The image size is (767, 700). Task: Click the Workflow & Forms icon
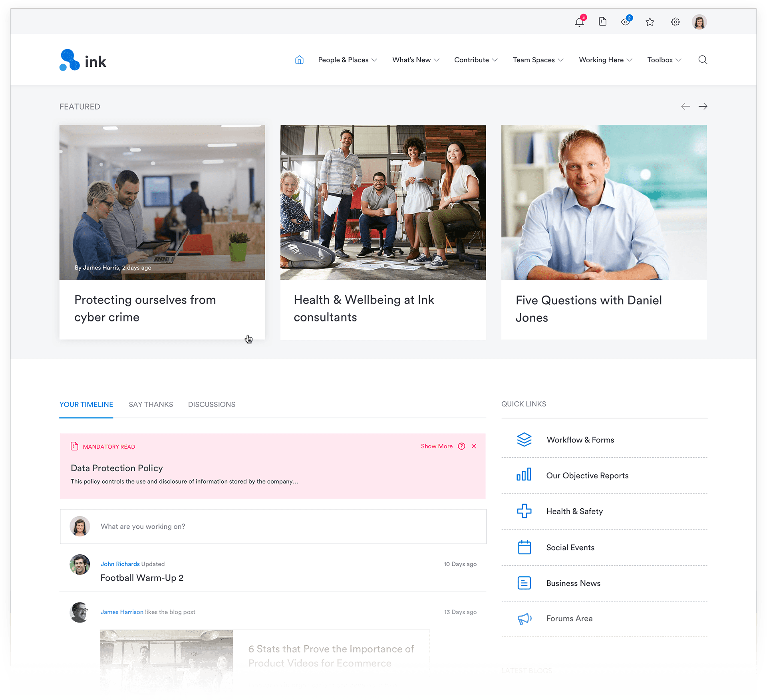[523, 440]
